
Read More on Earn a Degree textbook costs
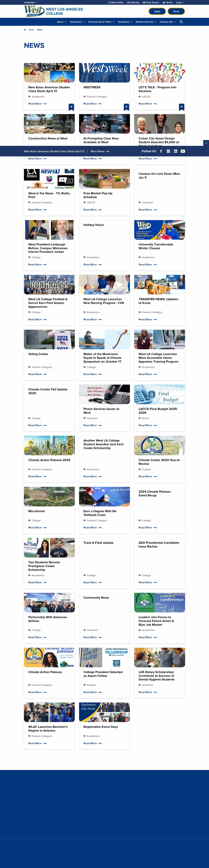[x=92, y=528]
